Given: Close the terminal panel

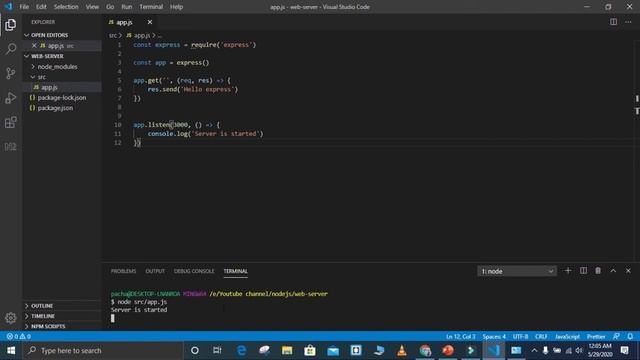Looking at the screenshot, I should coord(628,271).
